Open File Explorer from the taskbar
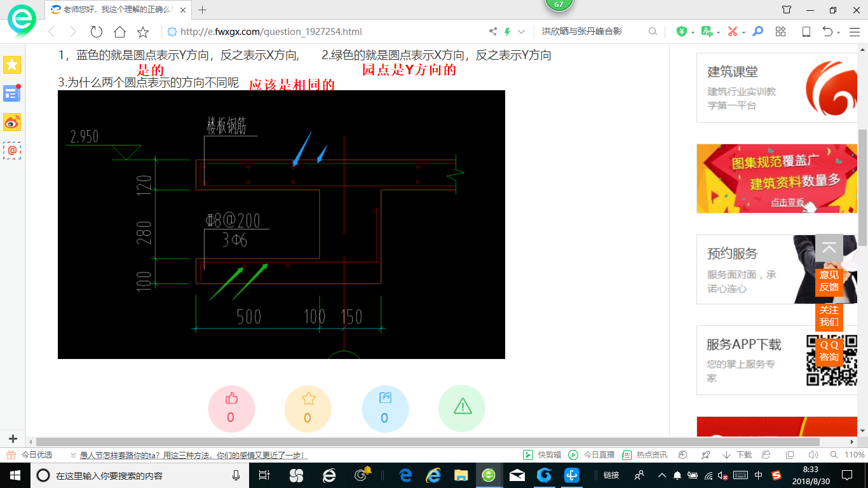Screen dimensions: 868x488 pyautogui.click(x=461, y=475)
